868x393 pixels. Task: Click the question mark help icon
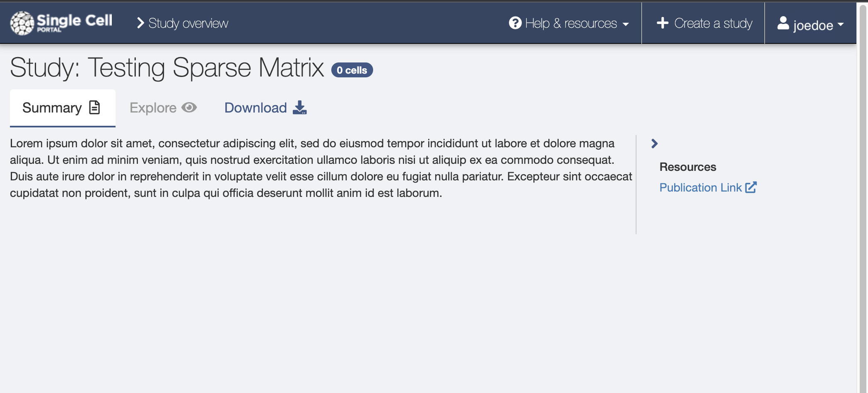coord(515,23)
